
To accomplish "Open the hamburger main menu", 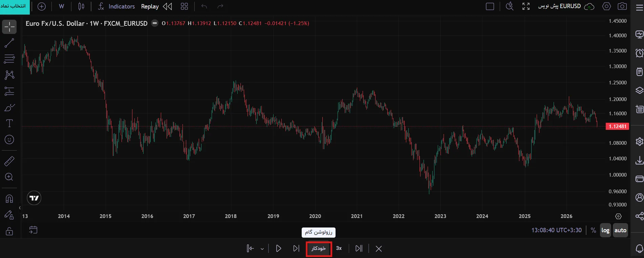I will pos(639,7).
